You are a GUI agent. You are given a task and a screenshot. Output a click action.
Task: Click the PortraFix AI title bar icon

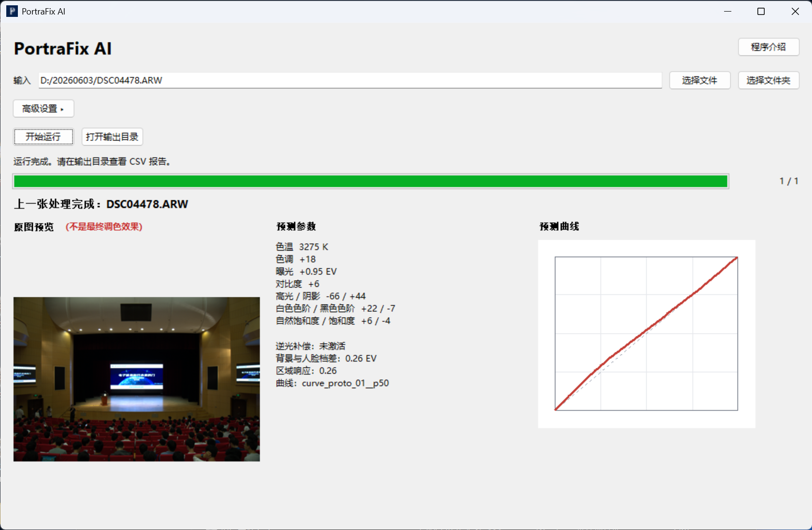(x=12, y=11)
